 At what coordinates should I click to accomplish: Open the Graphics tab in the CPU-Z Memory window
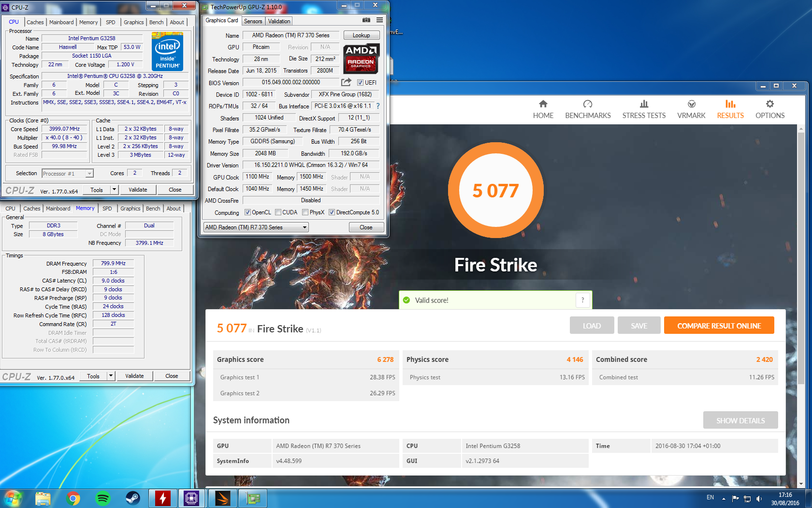point(130,209)
